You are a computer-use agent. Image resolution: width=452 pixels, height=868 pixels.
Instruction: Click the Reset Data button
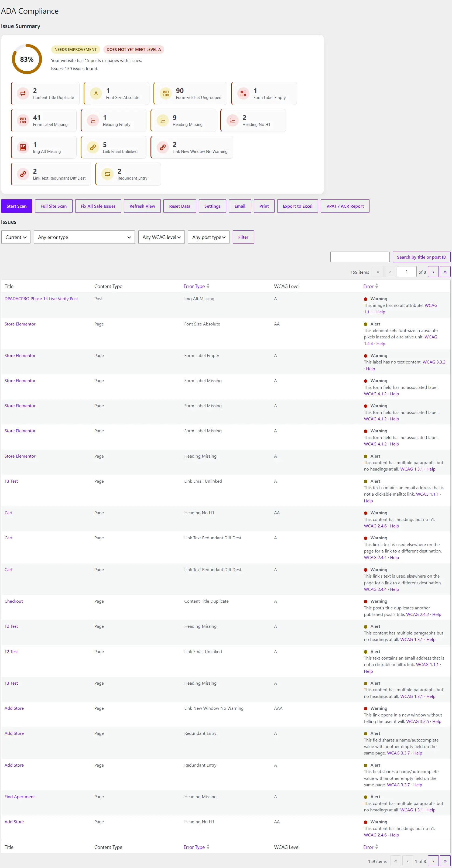(x=180, y=206)
